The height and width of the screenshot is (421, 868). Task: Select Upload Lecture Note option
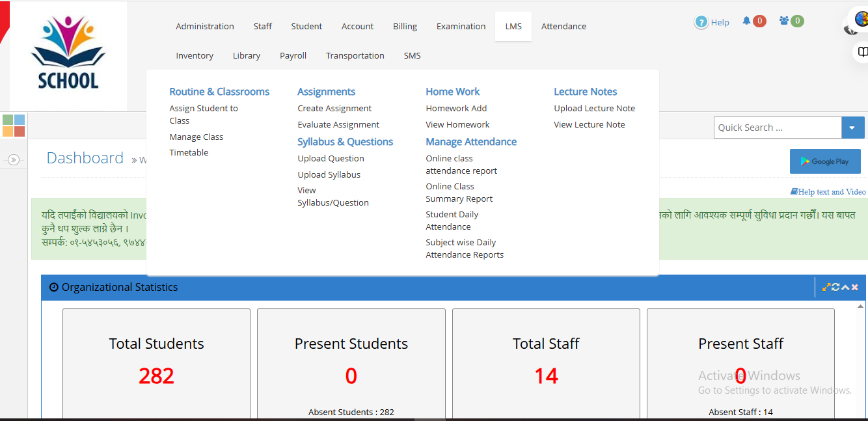click(x=594, y=107)
